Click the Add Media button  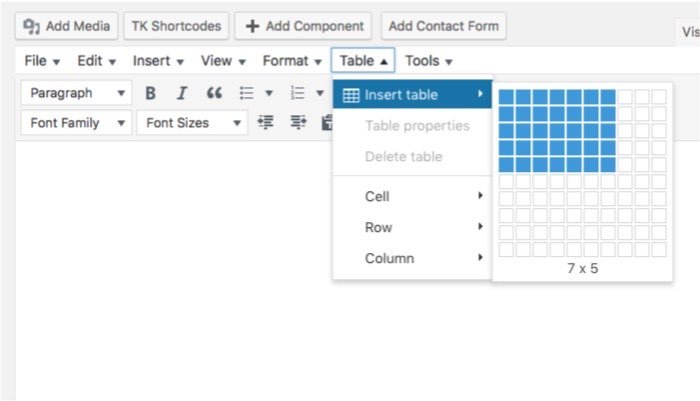tap(68, 25)
